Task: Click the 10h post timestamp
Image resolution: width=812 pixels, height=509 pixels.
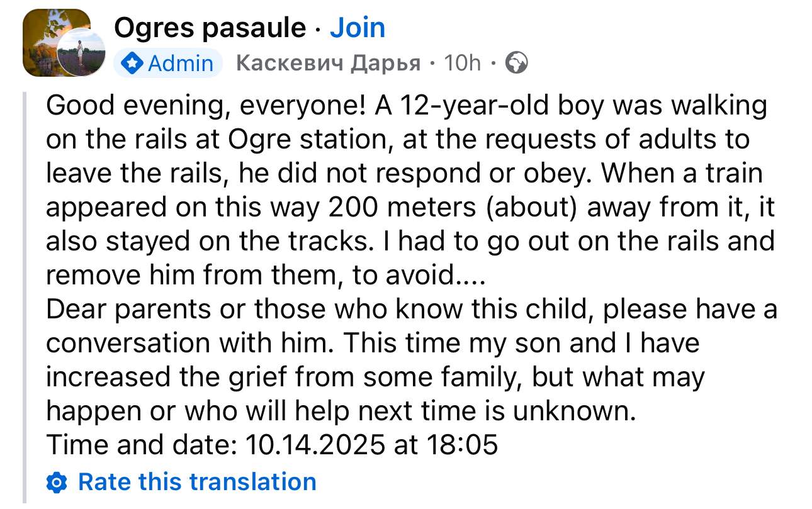Action: coord(461,63)
